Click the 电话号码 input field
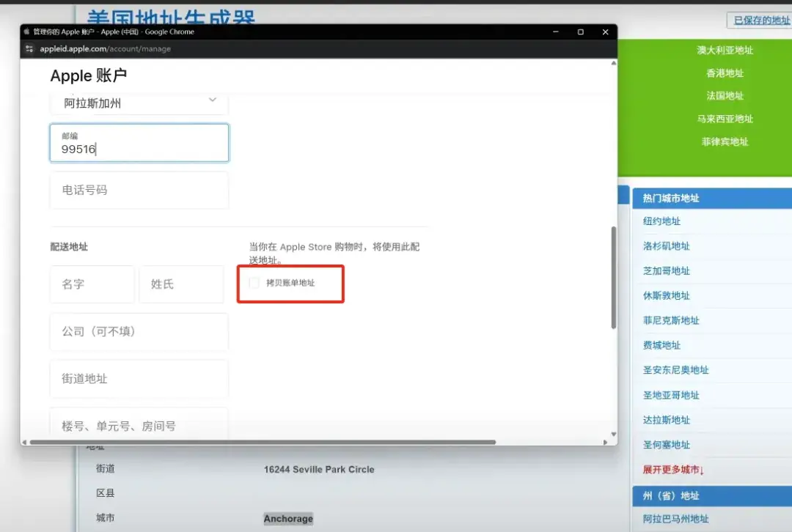This screenshot has width=792, height=532. click(x=139, y=191)
